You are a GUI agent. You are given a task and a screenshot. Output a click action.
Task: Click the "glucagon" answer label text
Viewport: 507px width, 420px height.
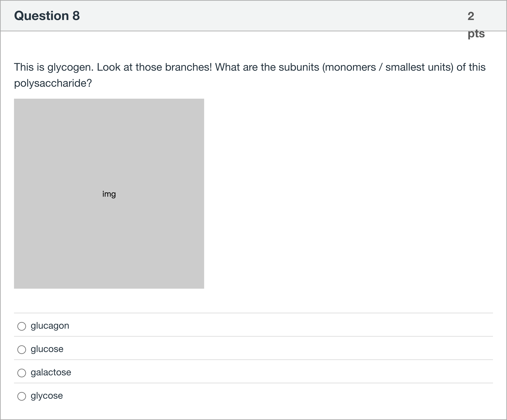50,326
